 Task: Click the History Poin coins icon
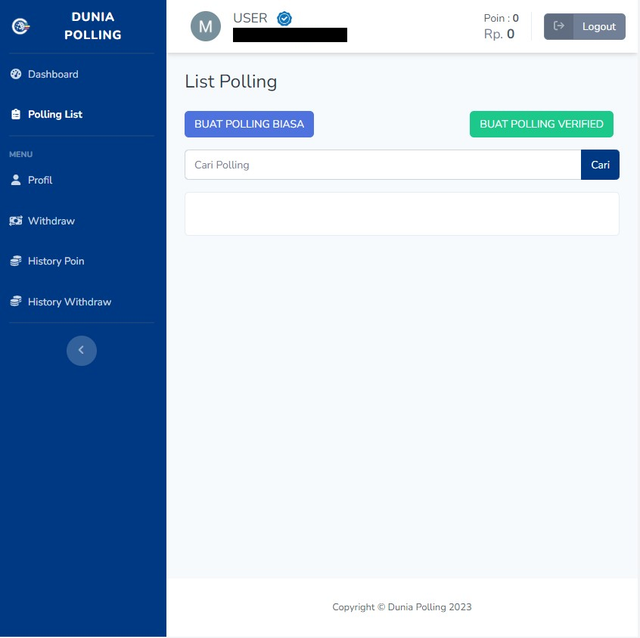16,261
